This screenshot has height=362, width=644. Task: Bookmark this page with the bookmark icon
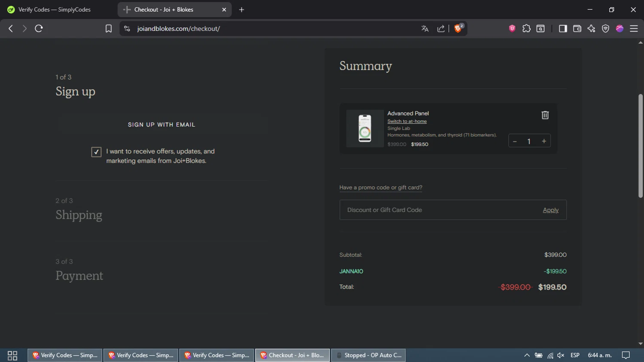(x=109, y=28)
